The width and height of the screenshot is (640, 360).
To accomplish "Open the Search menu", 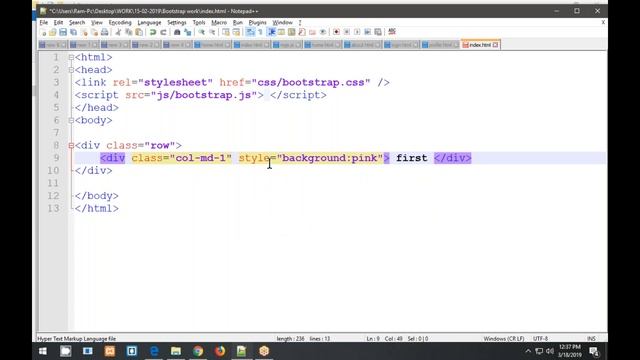I will (77, 22).
